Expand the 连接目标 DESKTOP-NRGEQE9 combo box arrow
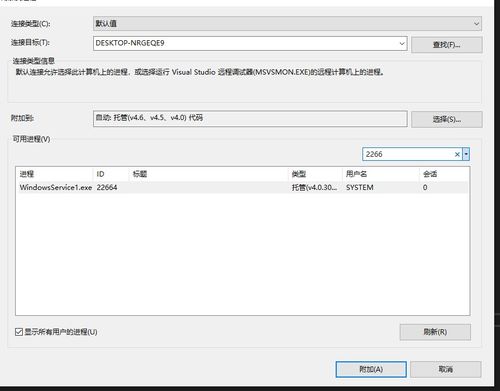This screenshot has height=391, width=500. (402, 43)
